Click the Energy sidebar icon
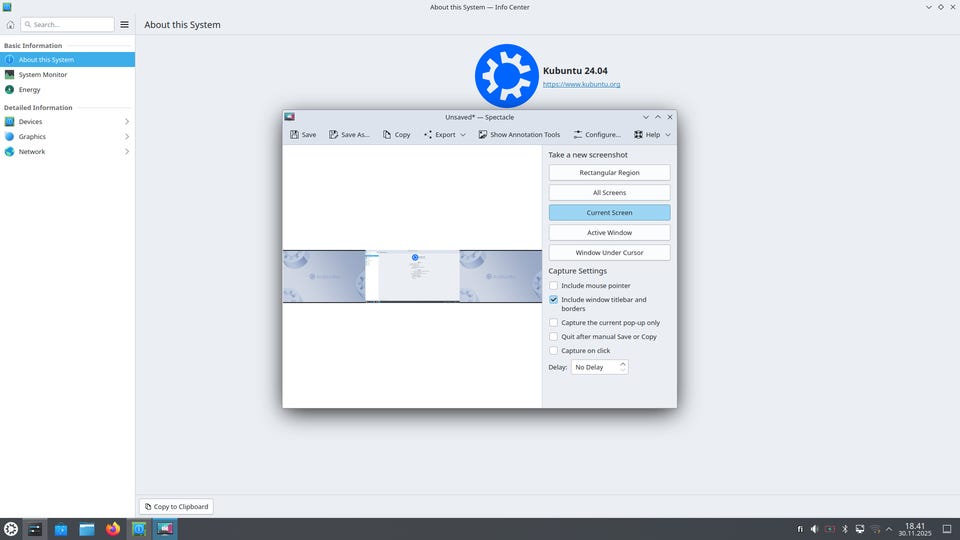 (x=9, y=89)
